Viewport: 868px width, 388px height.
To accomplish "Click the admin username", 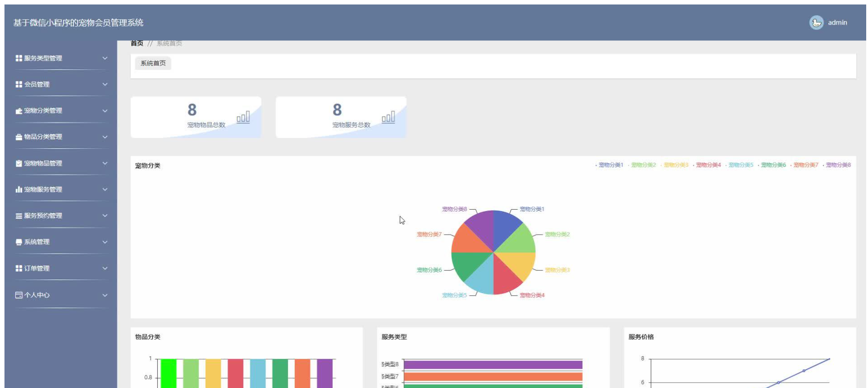I will [838, 22].
